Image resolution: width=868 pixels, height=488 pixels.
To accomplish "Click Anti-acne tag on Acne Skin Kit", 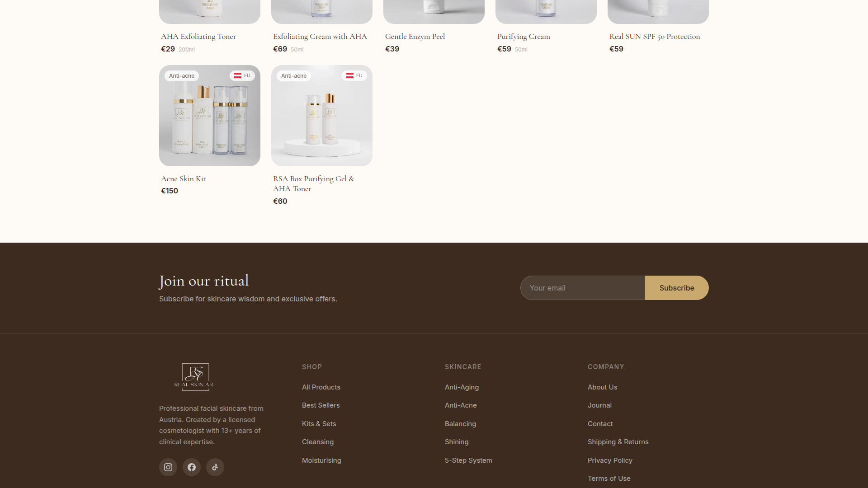I will pyautogui.click(x=182, y=76).
